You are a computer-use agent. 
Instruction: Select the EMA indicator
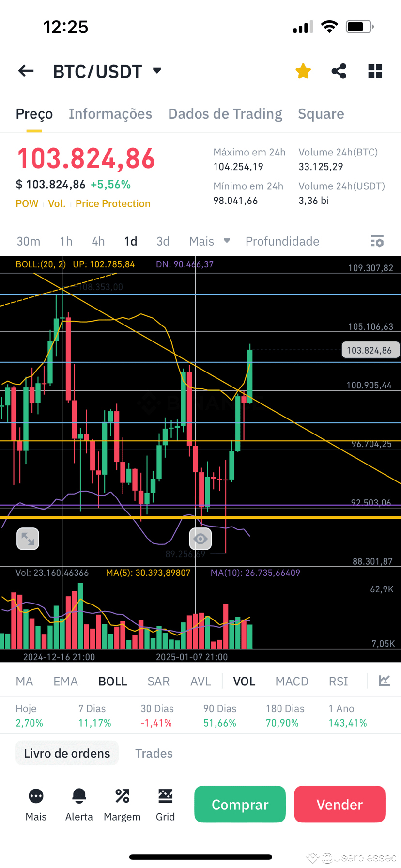(x=65, y=682)
